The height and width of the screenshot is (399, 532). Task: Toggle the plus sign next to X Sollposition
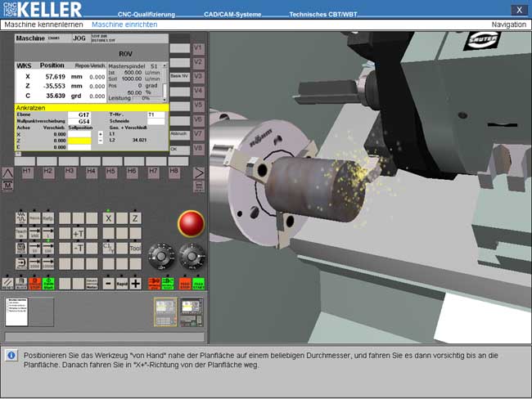click(x=101, y=133)
